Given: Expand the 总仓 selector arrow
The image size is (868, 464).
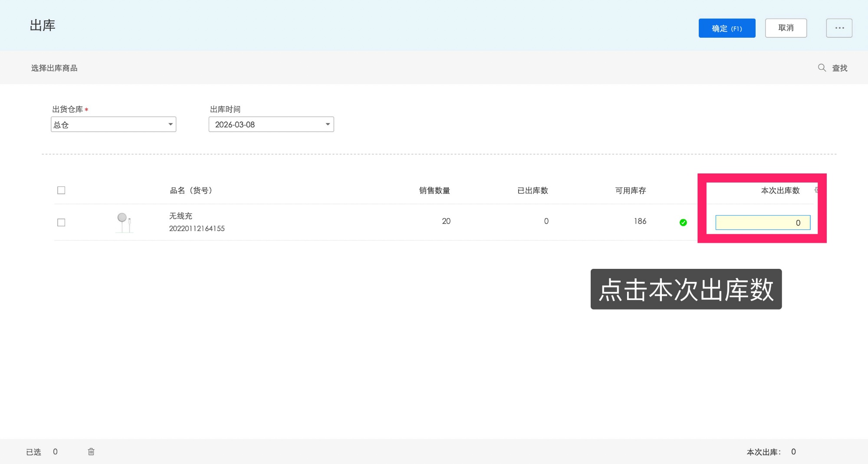Looking at the screenshot, I should pos(170,124).
